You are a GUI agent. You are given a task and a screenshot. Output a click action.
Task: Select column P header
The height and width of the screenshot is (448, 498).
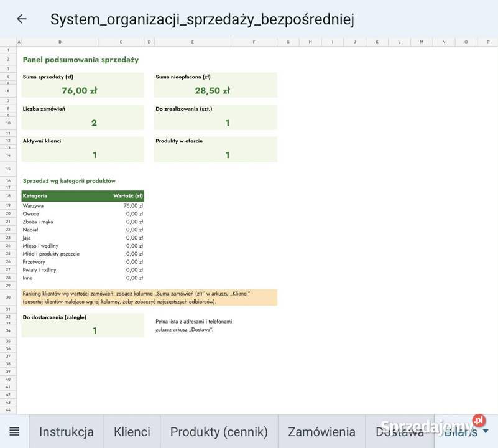click(488, 42)
